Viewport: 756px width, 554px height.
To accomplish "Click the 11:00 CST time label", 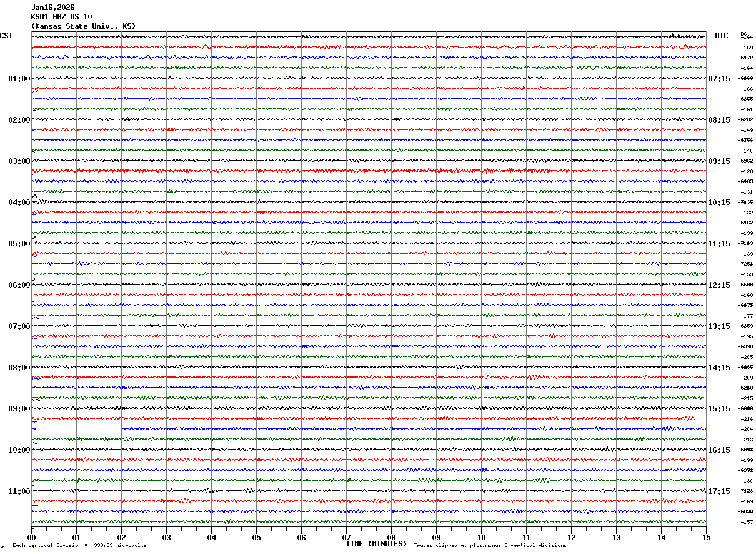I will click(x=19, y=491).
